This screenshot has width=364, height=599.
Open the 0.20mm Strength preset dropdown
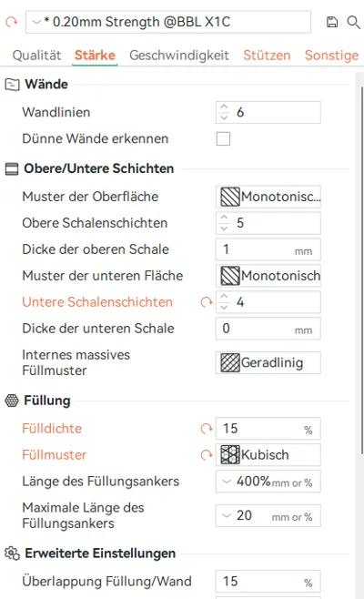[x=168, y=22]
